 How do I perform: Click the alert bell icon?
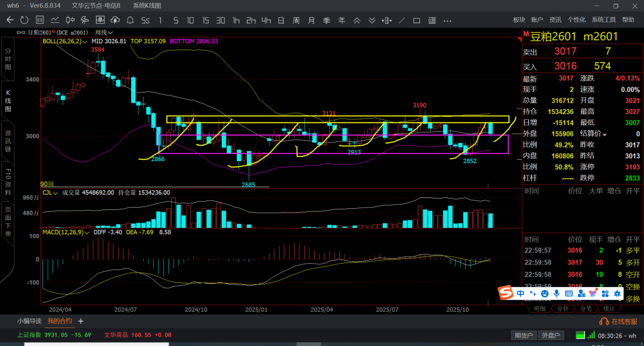point(130,20)
